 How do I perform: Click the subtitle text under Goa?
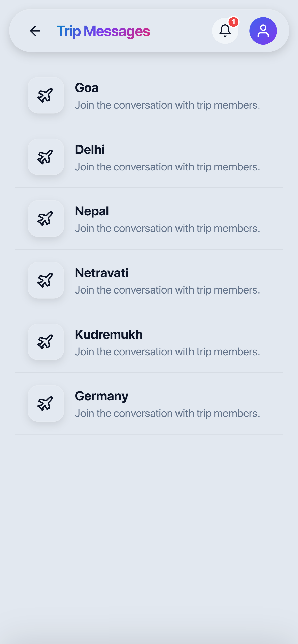(x=167, y=105)
